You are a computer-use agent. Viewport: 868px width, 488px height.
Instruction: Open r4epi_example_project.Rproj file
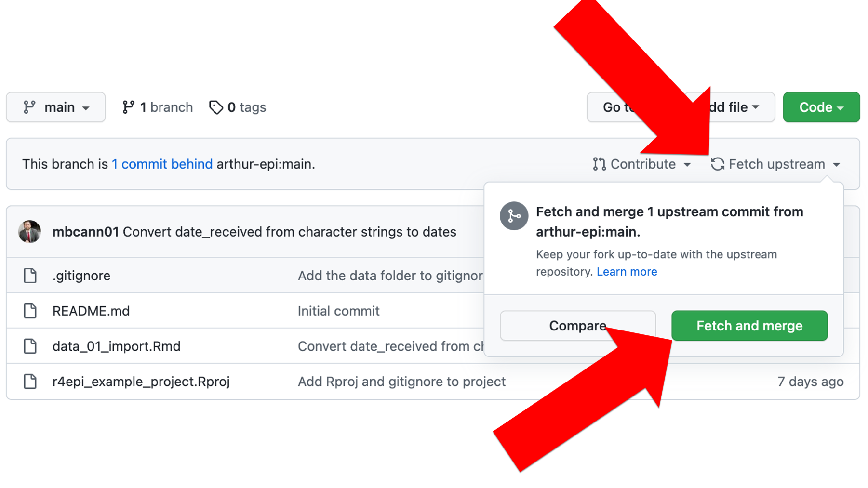(141, 382)
